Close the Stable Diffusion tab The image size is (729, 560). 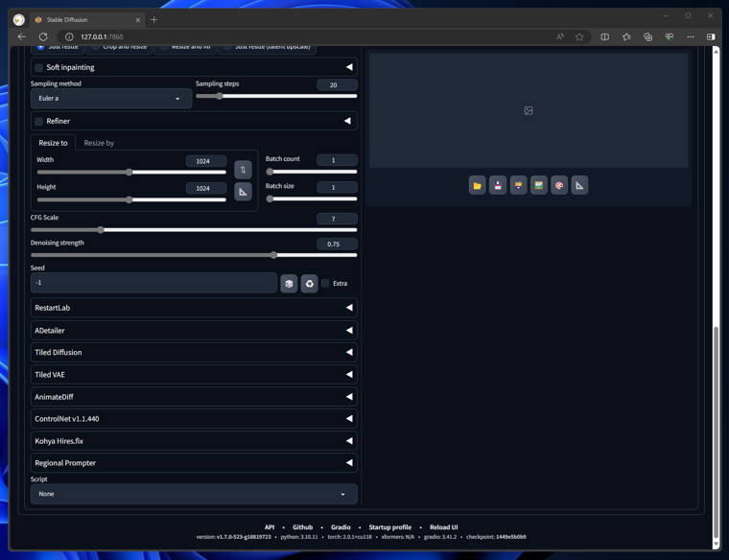(x=137, y=20)
